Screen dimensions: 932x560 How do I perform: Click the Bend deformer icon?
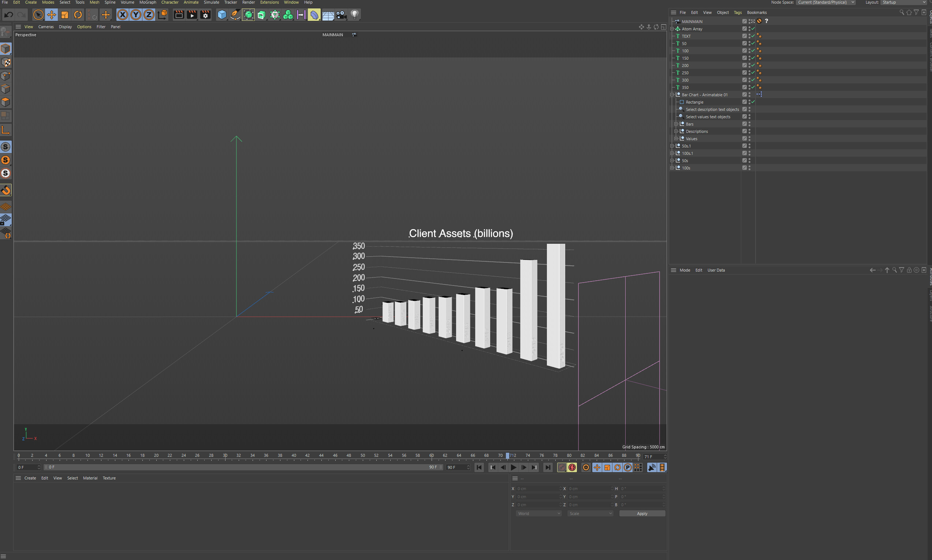314,15
